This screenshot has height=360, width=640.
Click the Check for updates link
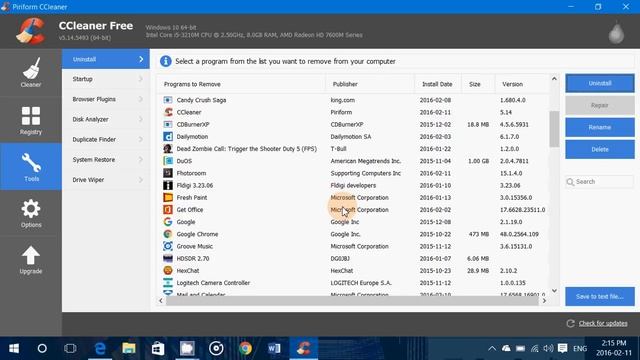(603, 323)
